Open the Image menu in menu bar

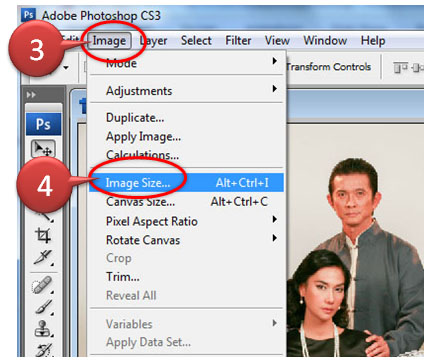109,41
